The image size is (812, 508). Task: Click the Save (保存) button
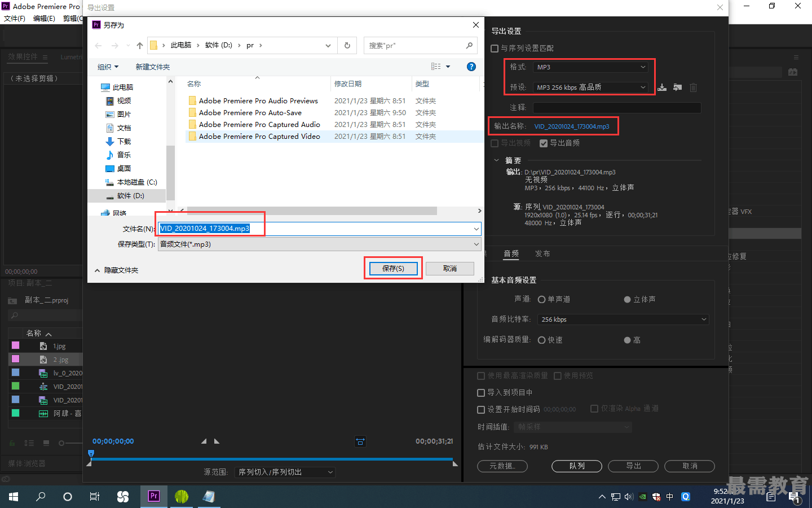pyautogui.click(x=393, y=269)
